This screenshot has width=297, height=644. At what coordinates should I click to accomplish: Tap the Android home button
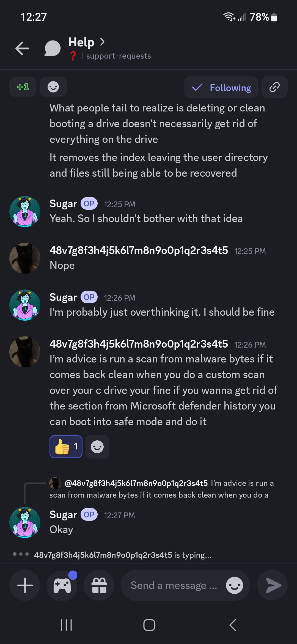tap(149, 625)
